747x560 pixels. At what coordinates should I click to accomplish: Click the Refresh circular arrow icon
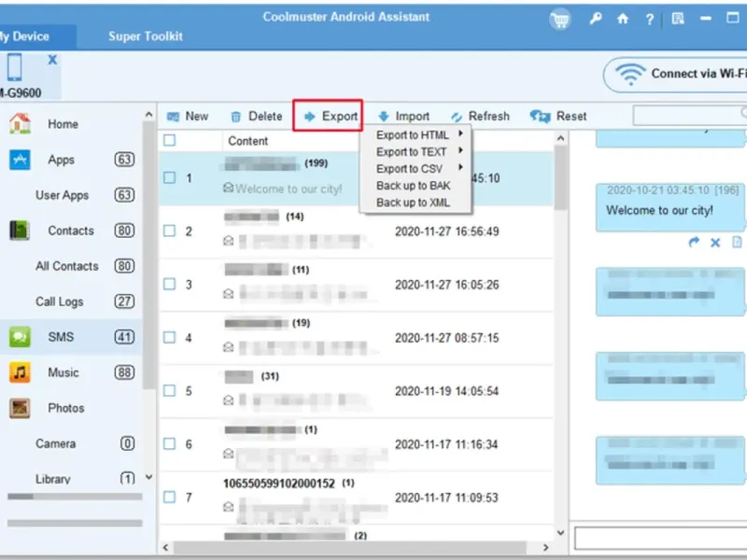457,116
